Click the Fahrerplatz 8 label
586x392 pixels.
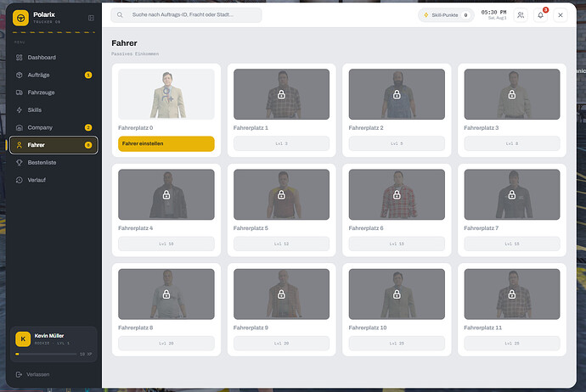pyautogui.click(x=136, y=328)
